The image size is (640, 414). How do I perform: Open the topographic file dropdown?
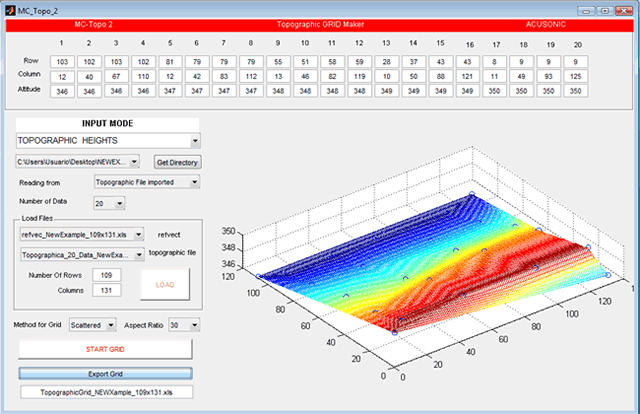(x=138, y=255)
